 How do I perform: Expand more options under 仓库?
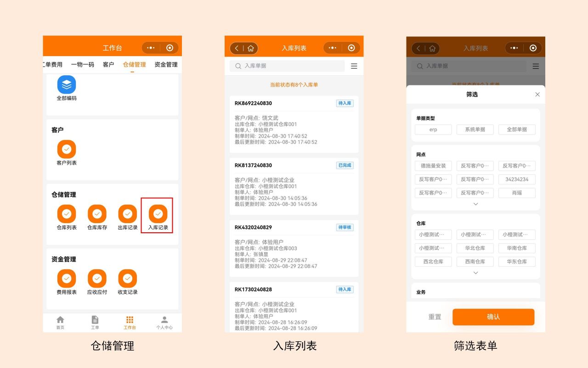(x=475, y=273)
